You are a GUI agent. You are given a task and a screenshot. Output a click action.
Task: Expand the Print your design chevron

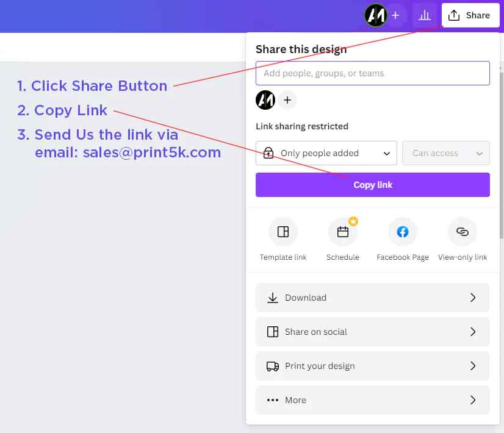(473, 366)
